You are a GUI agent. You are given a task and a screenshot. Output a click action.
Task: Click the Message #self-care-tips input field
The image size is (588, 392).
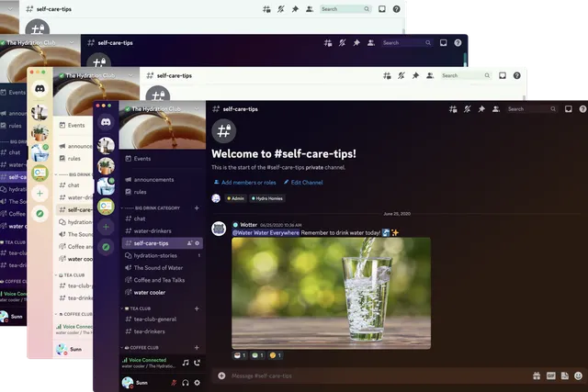tap(367, 375)
